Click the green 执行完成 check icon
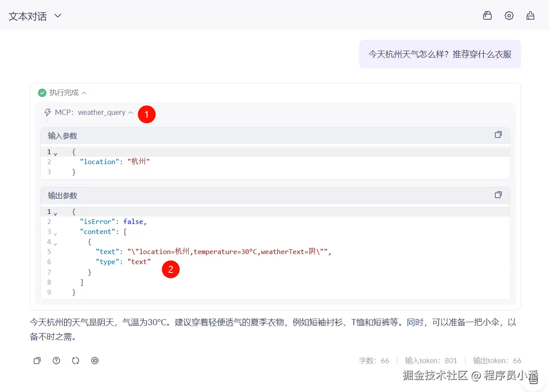 point(42,93)
